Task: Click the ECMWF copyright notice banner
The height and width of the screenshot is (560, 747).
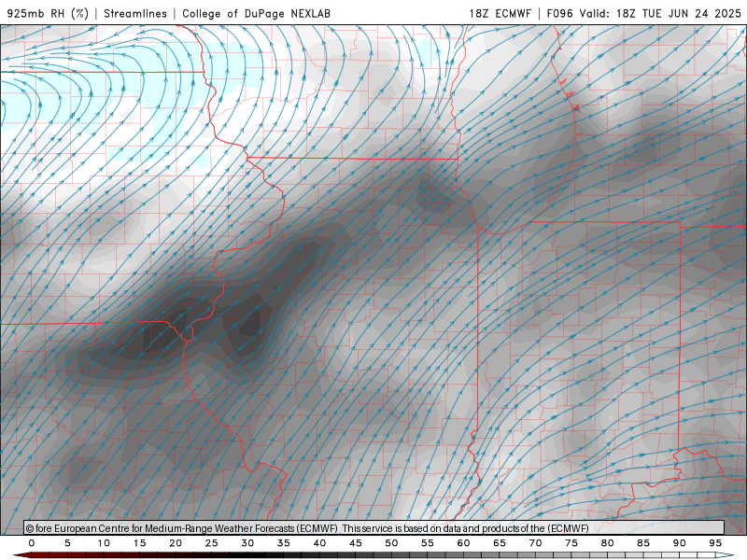Action: pyautogui.click(x=374, y=528)
